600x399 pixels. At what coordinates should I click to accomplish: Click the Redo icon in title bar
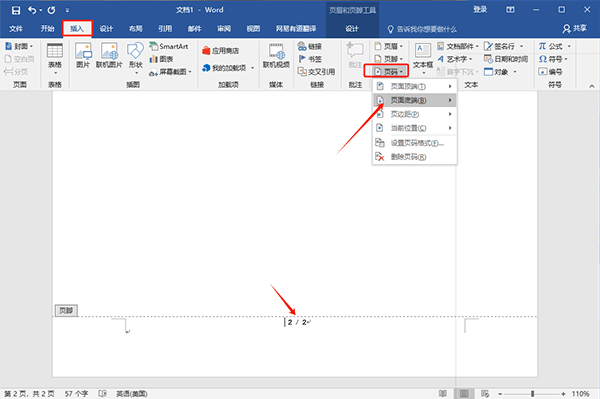pyautogui.click(x=51, y=10)
